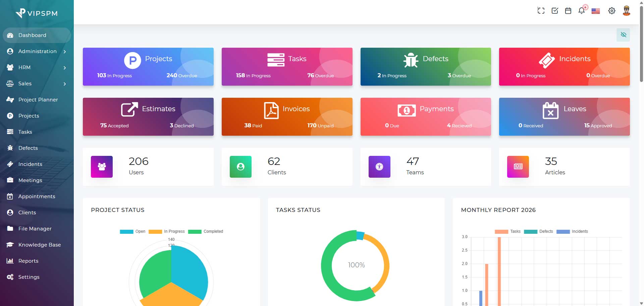
Task: Open the settings gear in header
Action: click(x=612, y=11)
